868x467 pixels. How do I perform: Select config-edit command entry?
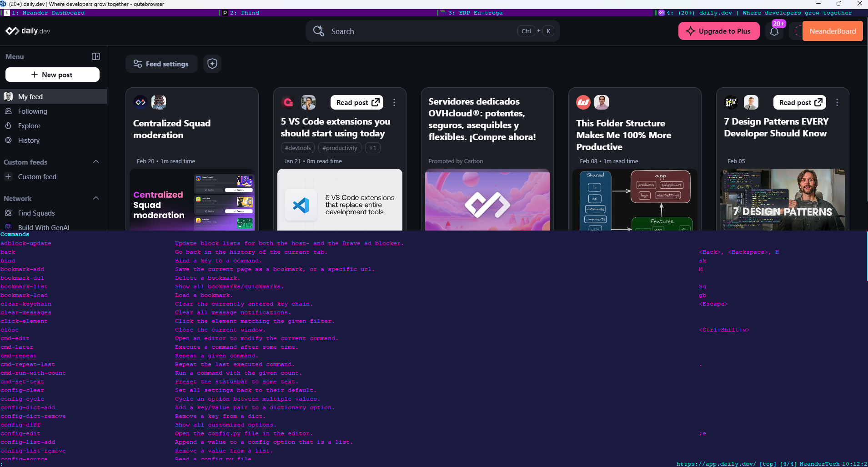[x=20, y=433]
